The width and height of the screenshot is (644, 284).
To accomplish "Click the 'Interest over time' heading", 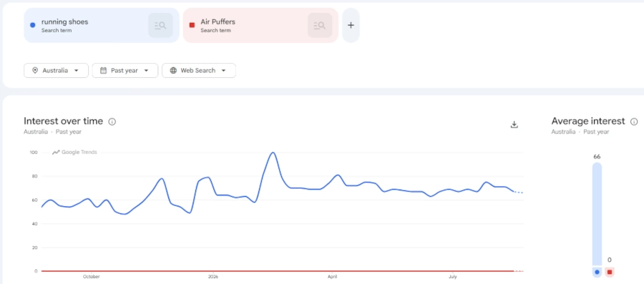I will [63, 121].
